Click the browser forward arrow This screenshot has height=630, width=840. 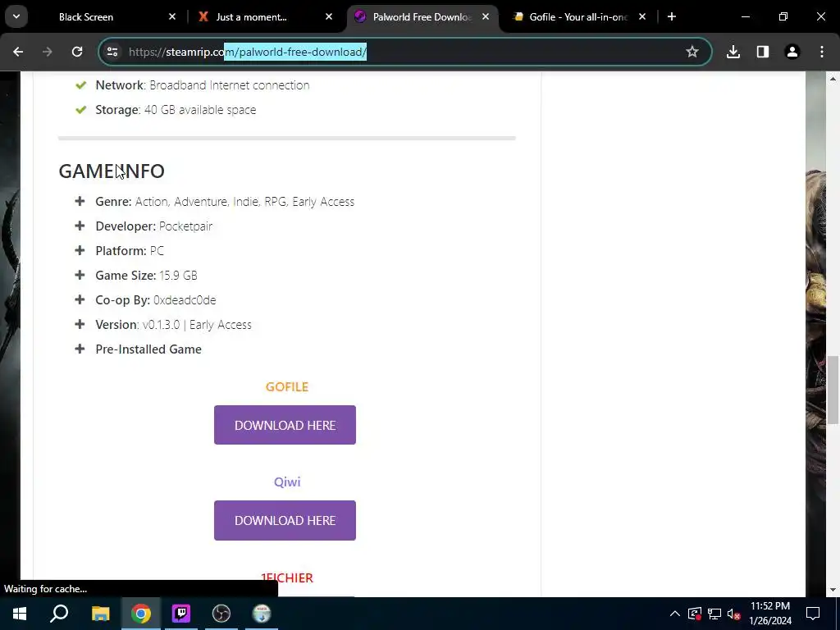click(48, 52)
